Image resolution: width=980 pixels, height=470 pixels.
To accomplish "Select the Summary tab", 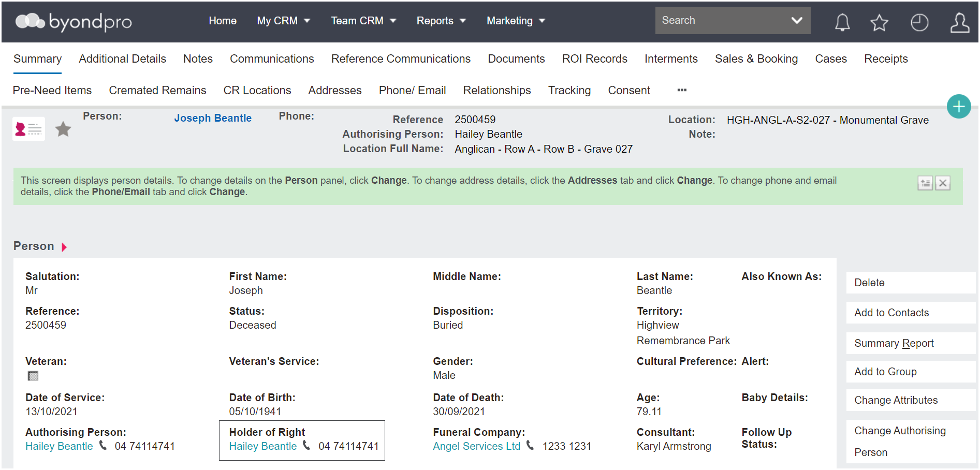I will tap(37, 59).
